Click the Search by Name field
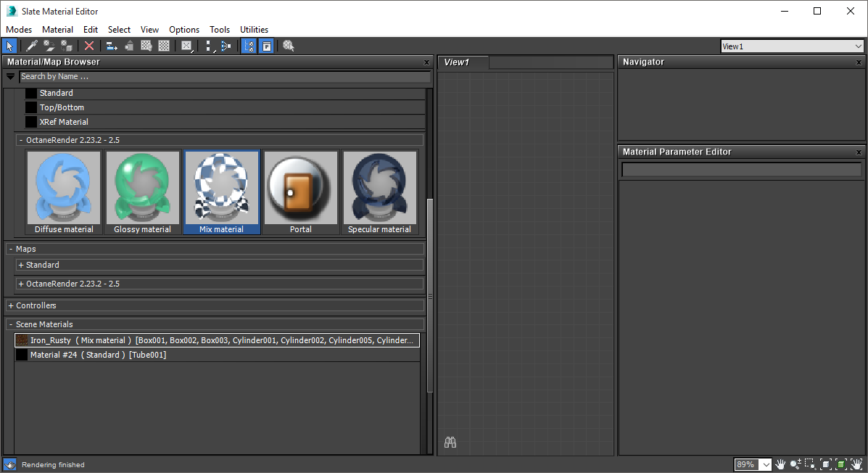The height and width of the screenshot is (473, 868). (x=225, y=76)
